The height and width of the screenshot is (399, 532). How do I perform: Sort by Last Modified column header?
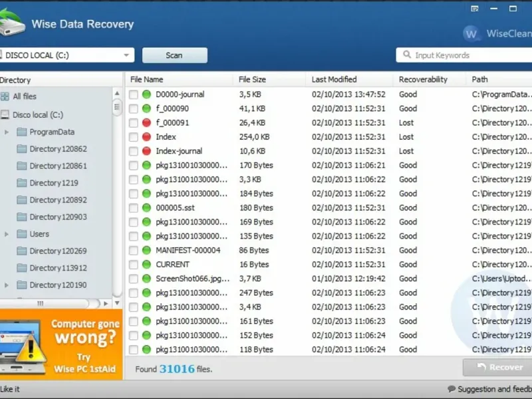[350, 79]
